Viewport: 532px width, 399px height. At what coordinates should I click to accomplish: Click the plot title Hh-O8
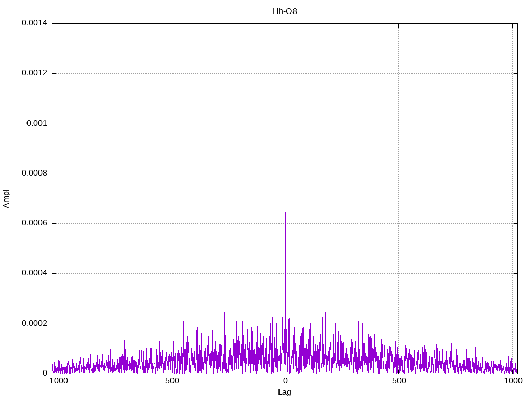coord(285,11)
